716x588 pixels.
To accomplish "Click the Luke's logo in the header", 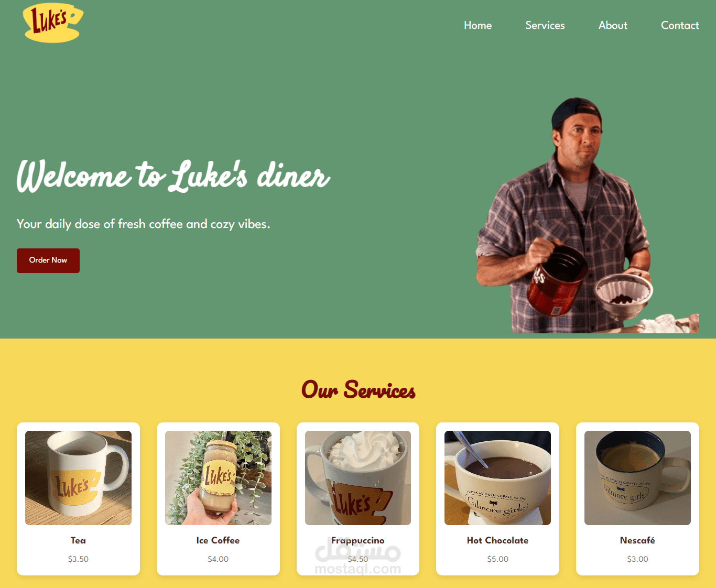I will 53,23.
